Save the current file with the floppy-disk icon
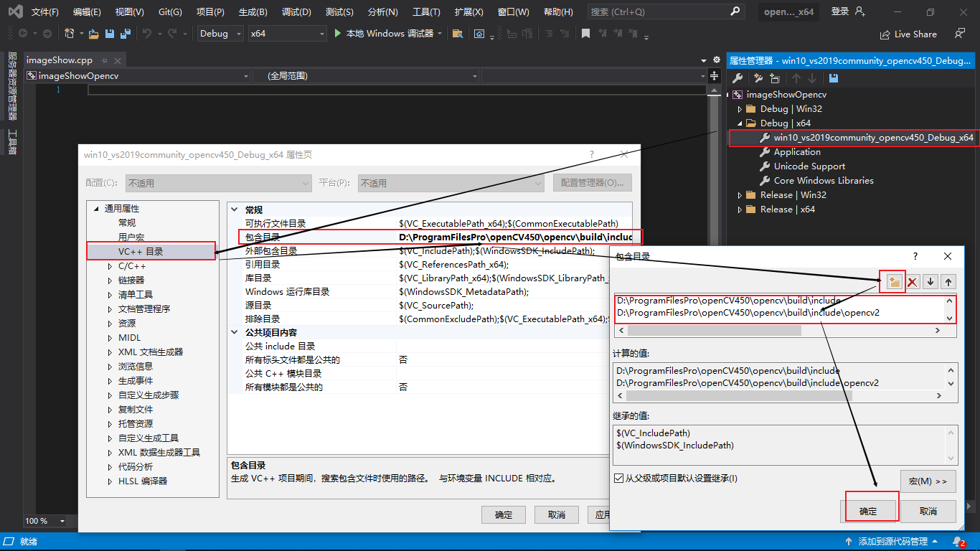Screen dimensions: 980x551 pyautogui.click(x=110, y=33)
